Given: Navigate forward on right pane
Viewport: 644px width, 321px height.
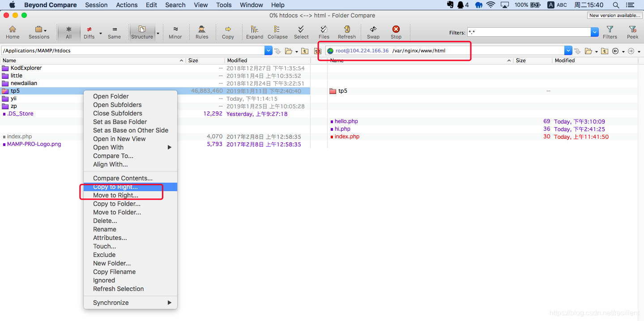Looking at the screenshot, I should [631, 51].
